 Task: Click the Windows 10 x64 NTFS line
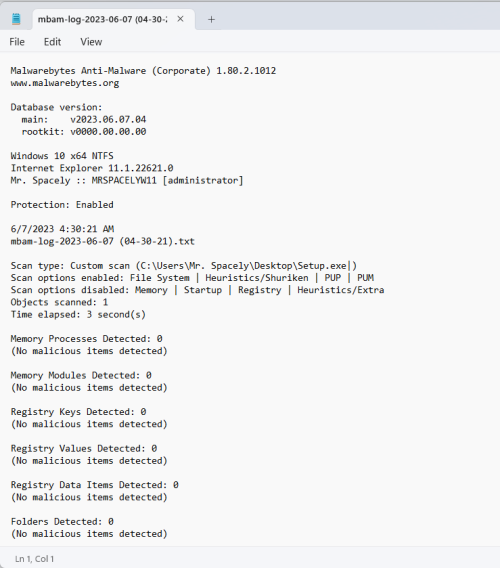pos(62,156)
